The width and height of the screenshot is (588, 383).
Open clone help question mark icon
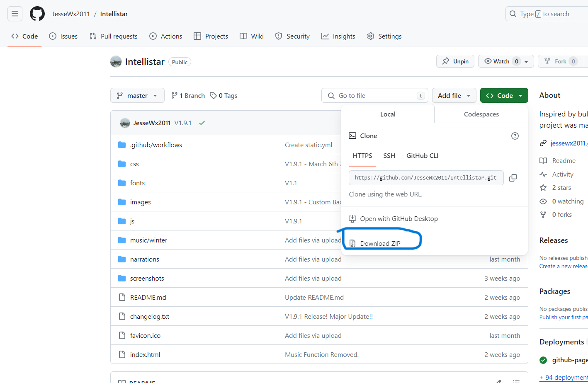point(515,136)
